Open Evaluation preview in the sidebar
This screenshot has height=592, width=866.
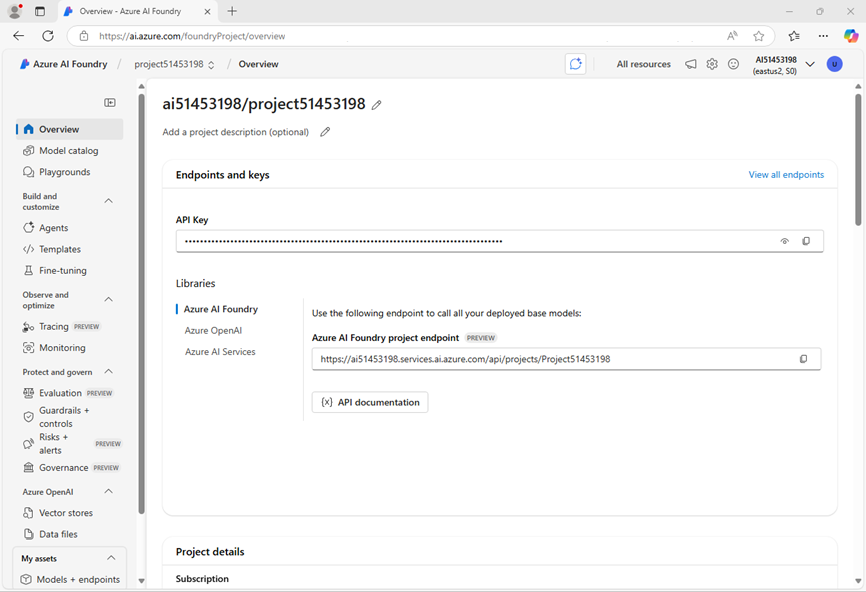pos(70,393)
